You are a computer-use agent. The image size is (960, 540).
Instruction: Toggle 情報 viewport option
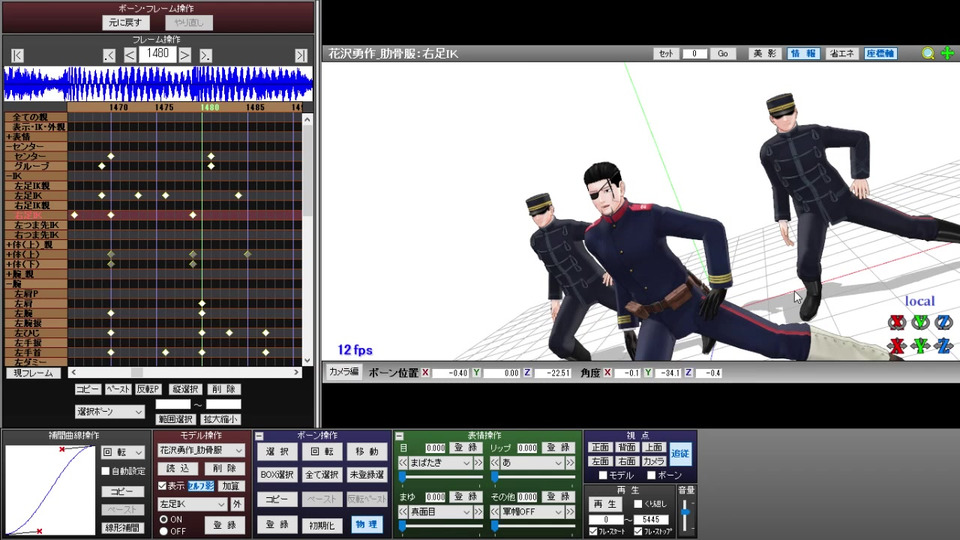(803, 53)
